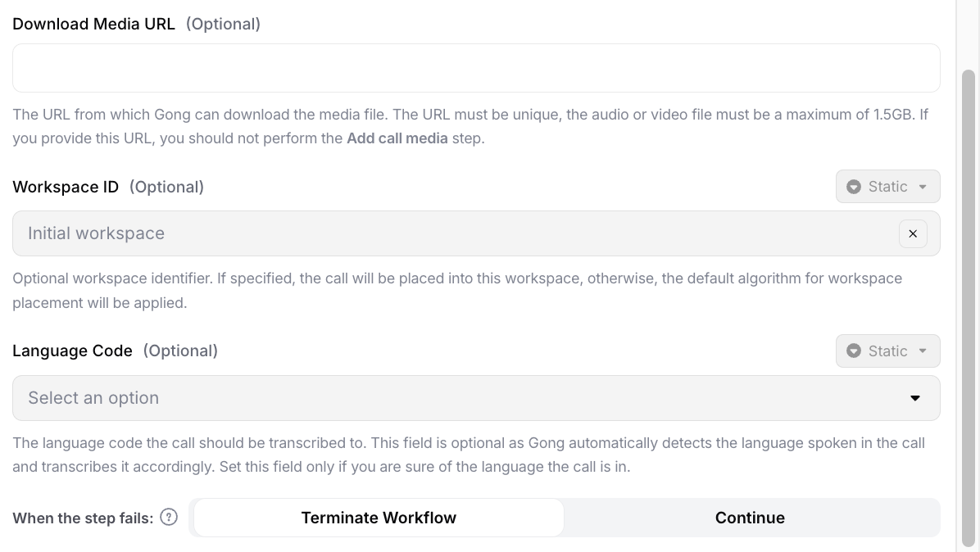The width and height of the screenshot is (980, 552).
Task: Click the Workspace ID label
Action: 66,187
